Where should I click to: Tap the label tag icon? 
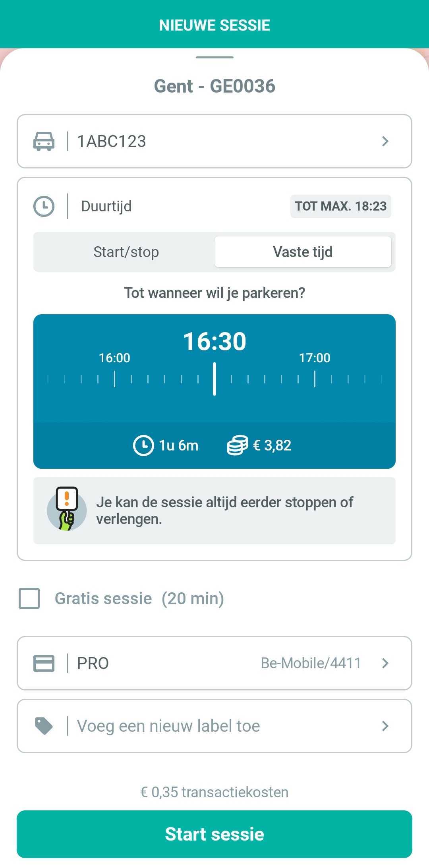(x=44, y=726)
